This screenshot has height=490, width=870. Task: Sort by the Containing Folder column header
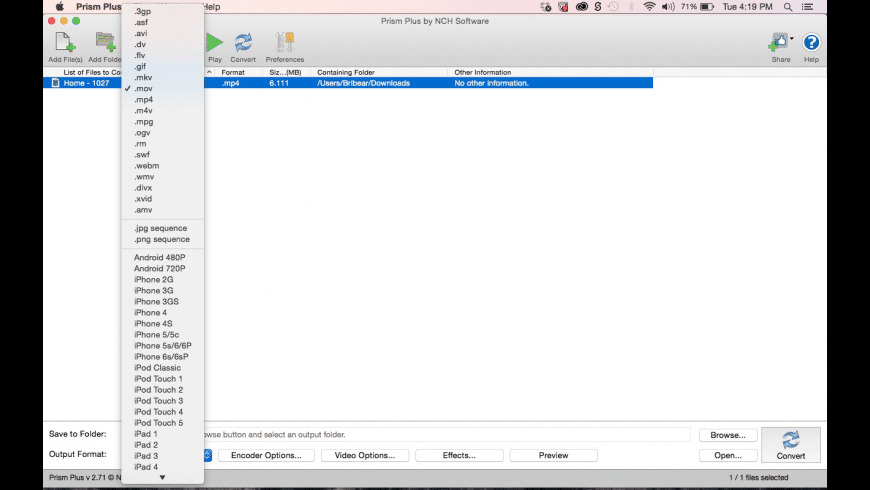click(346, 72)
